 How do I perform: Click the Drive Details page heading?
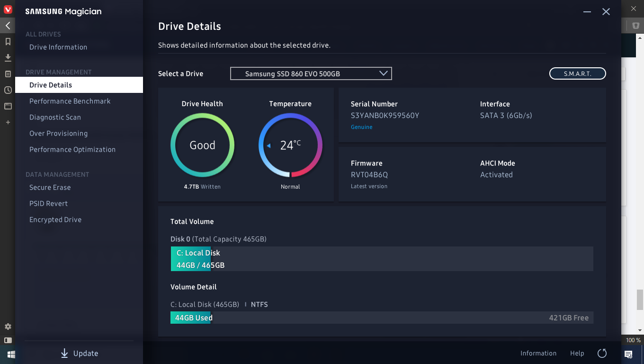pyautogui.click(x=189, y=26)
